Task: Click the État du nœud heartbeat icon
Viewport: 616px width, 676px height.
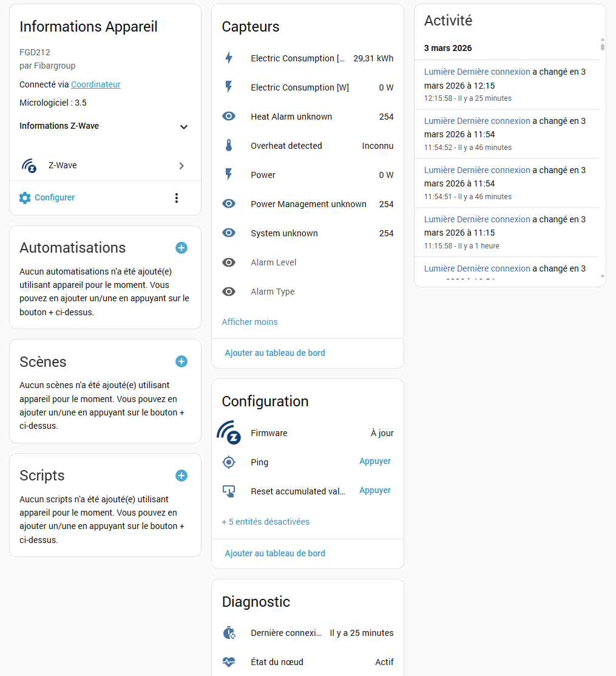Action: pyautogui.click(x=229, y=662)
